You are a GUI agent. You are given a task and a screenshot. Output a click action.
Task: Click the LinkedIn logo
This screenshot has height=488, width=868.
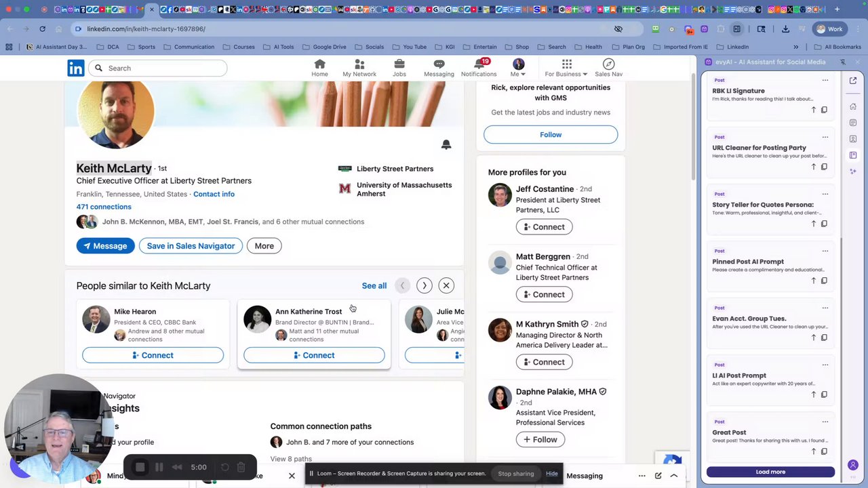pyautogui.click(x=76, y=68)
